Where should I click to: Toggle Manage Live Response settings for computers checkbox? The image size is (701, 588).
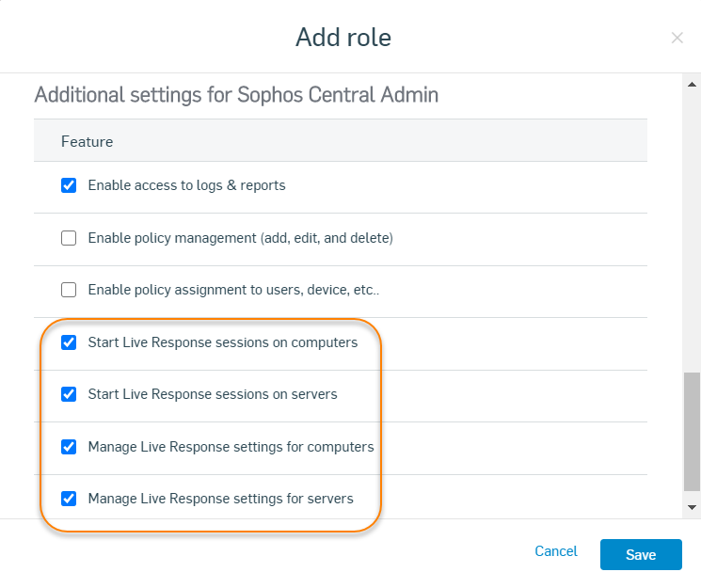(x=69, y=447)
